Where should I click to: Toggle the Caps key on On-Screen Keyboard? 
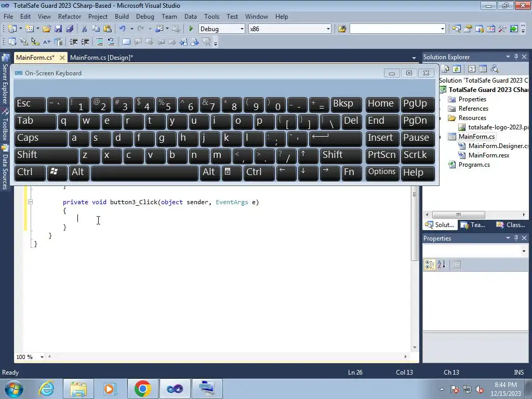coord(41,138)
